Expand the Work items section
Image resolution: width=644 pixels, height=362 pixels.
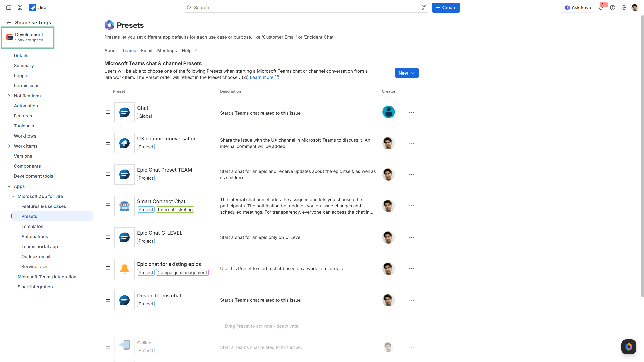tap(9, 146)
